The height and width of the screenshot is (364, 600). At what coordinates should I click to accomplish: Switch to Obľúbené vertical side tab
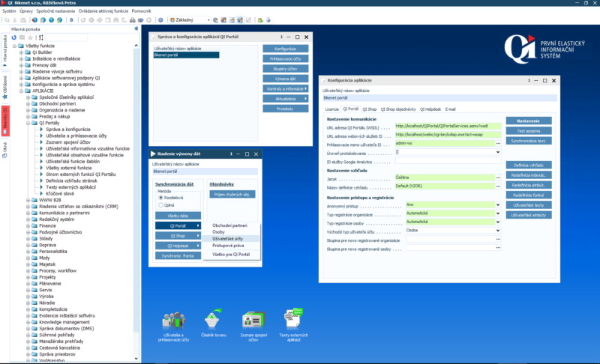tap(5, 87)
